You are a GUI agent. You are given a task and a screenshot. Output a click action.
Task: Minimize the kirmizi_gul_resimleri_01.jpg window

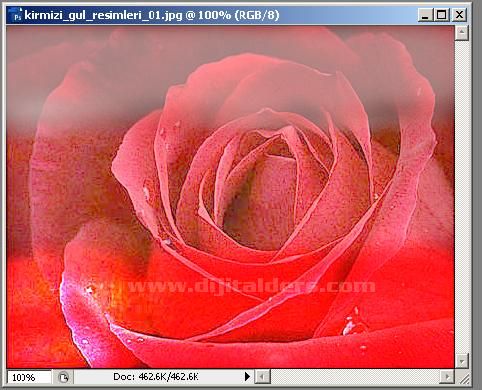pos(425,15)
